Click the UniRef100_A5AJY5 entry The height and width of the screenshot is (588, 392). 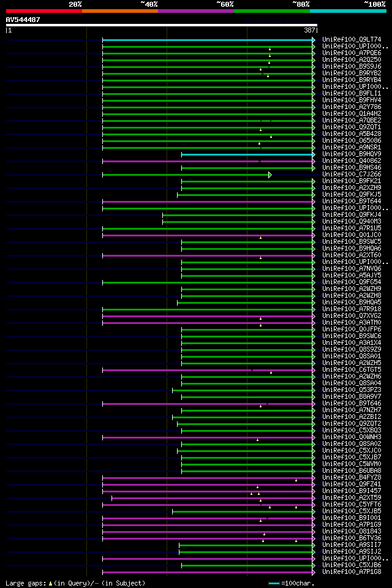[352, 276]
